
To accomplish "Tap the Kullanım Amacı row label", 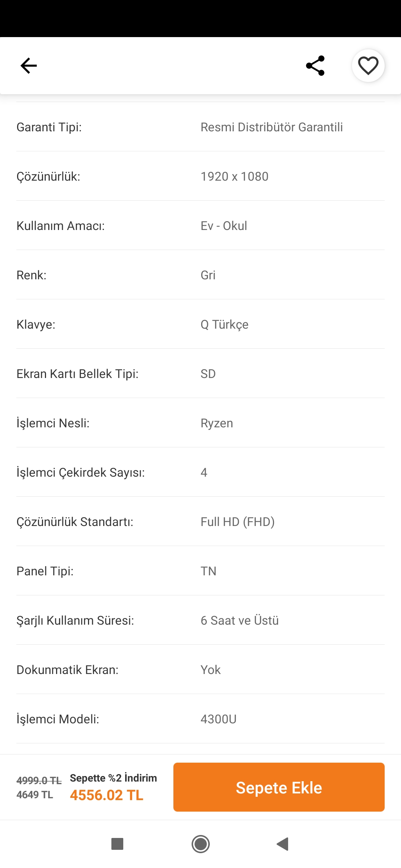I will [61, 226].
